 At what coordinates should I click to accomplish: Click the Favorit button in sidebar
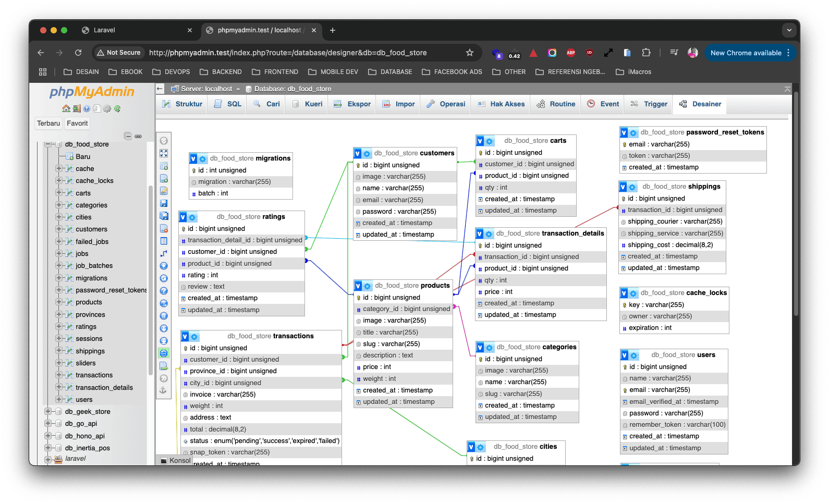click(77, 124)
